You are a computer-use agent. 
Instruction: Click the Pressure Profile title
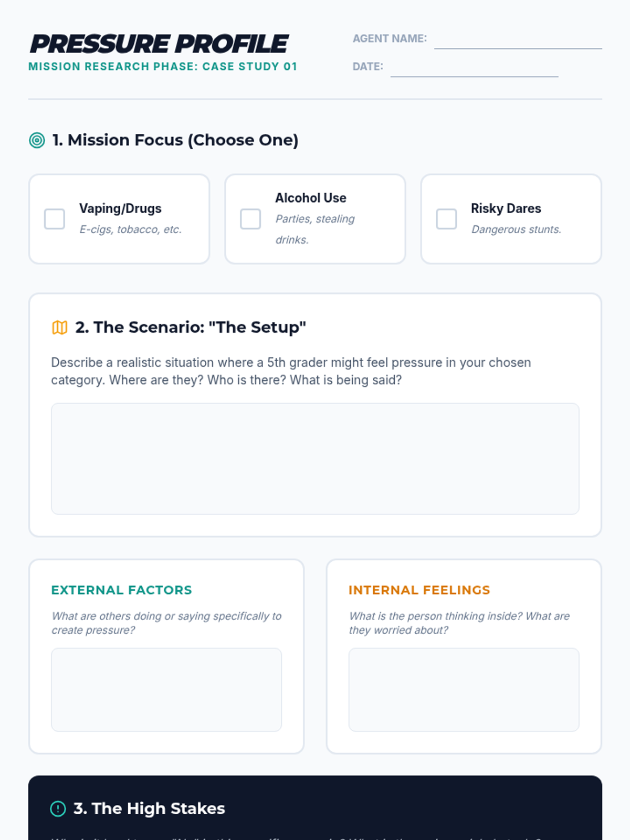tap(159, 44)
